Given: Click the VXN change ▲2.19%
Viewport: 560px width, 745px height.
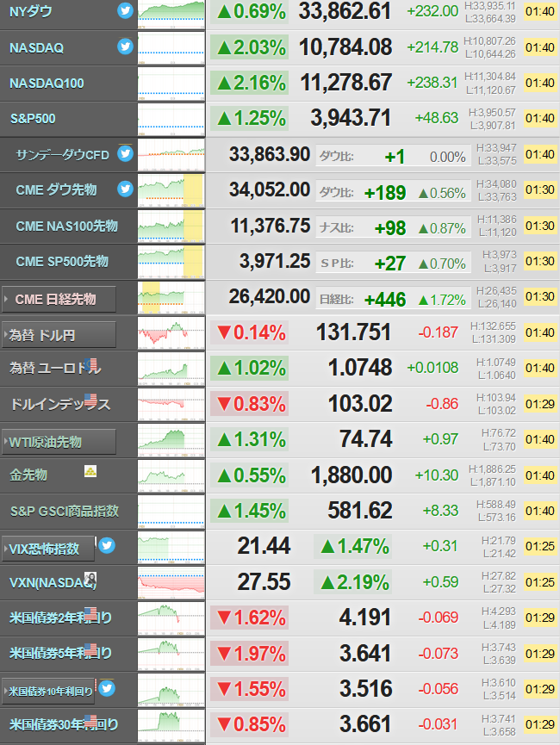Looking at the screenshot, I should [352, 581].
